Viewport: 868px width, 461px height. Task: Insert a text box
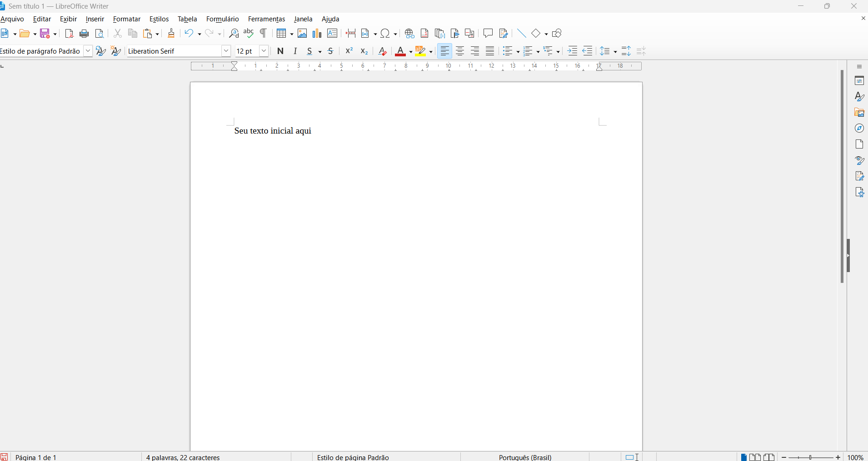(332, 33)
